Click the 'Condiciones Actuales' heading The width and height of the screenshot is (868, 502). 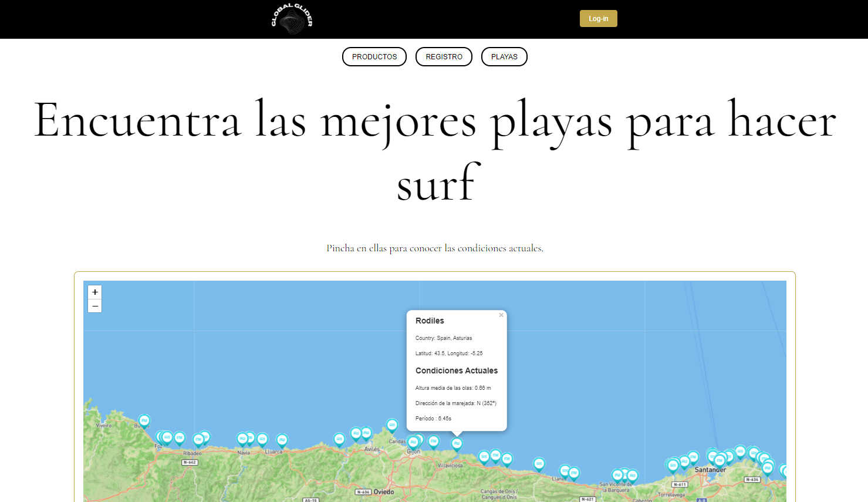click(x=457, y=370)
